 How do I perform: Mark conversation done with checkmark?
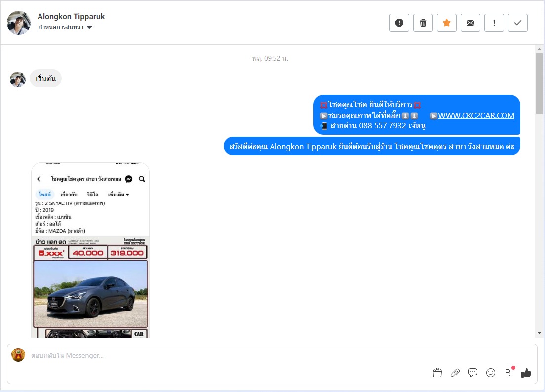pos(517,23)
